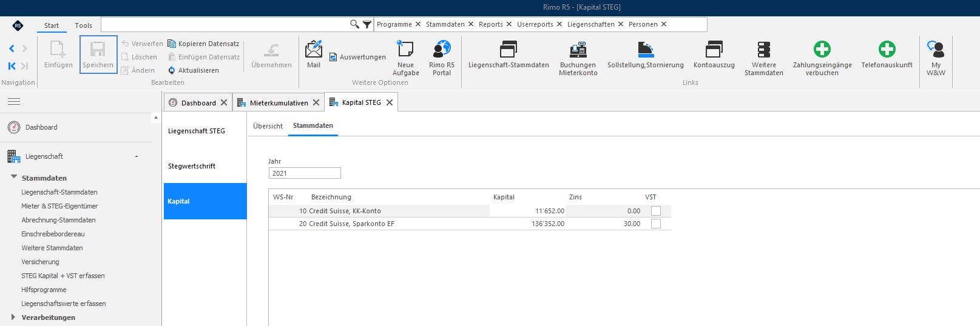The height and width of the screenshot is (326, 980).
Task: Open Dashboard in the sidebar
Action: pyautogui.click(x=41, y=127)
